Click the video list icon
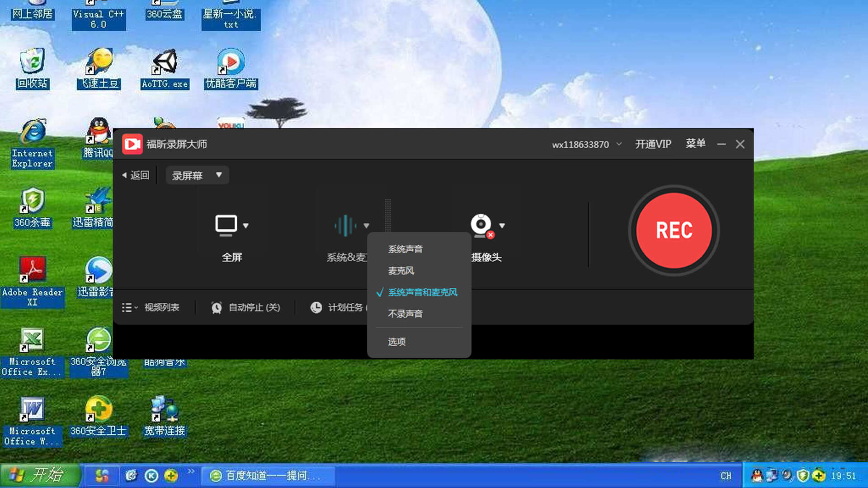This screenshot has width=868, height=488. pyautogui.click(x=129, y=307)
